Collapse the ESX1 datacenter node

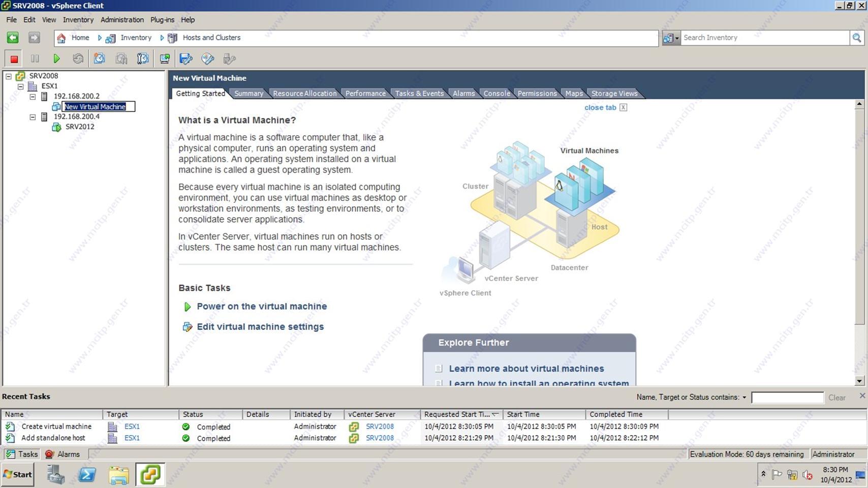[21, 86]
